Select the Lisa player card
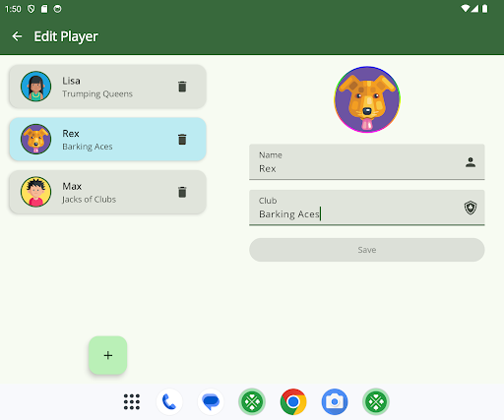Viewport: 504px width, 420px height. pyautogui.click(x=107, y=87)
